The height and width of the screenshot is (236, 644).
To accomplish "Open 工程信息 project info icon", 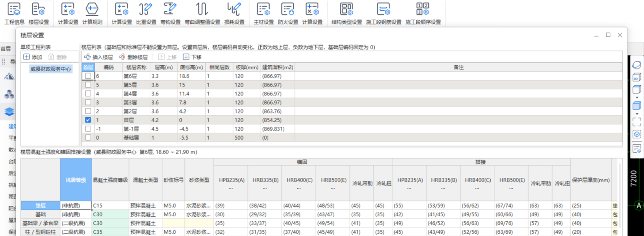I will tap(14, 9).
